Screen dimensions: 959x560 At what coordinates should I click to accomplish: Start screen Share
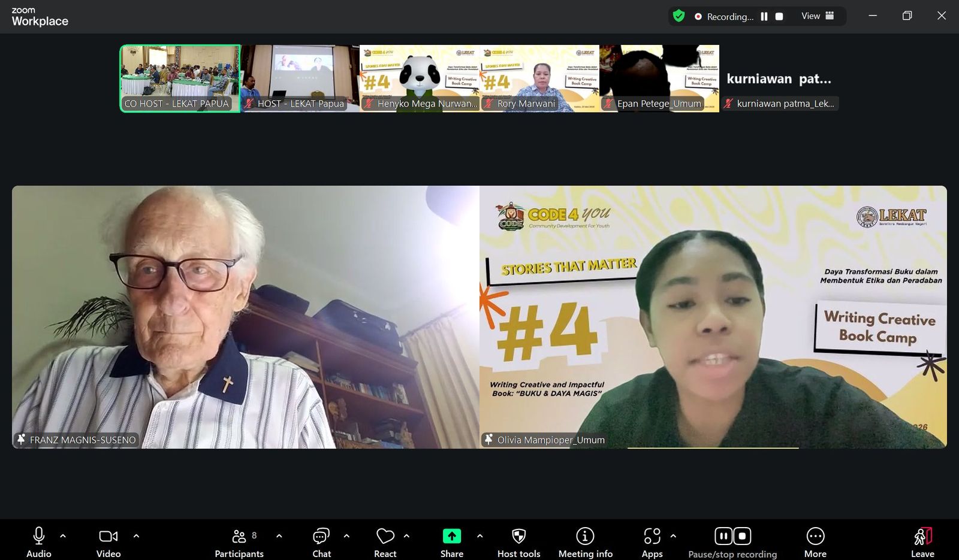(x=452, y=543)
